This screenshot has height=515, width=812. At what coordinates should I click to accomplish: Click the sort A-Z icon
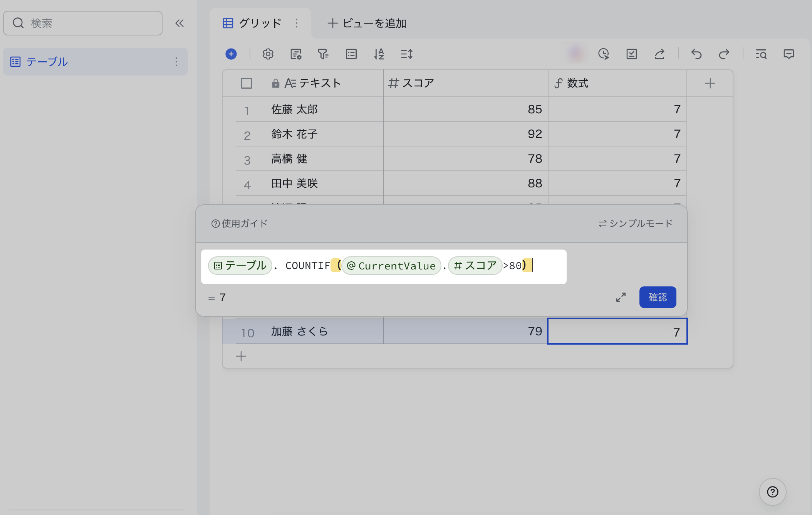coord(379,54)
